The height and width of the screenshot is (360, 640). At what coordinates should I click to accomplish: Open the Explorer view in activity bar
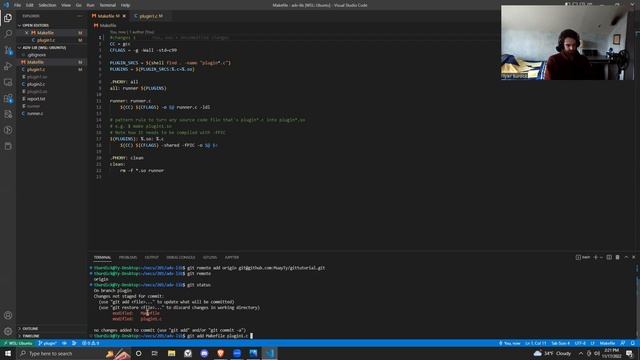(x=8, y=18)
